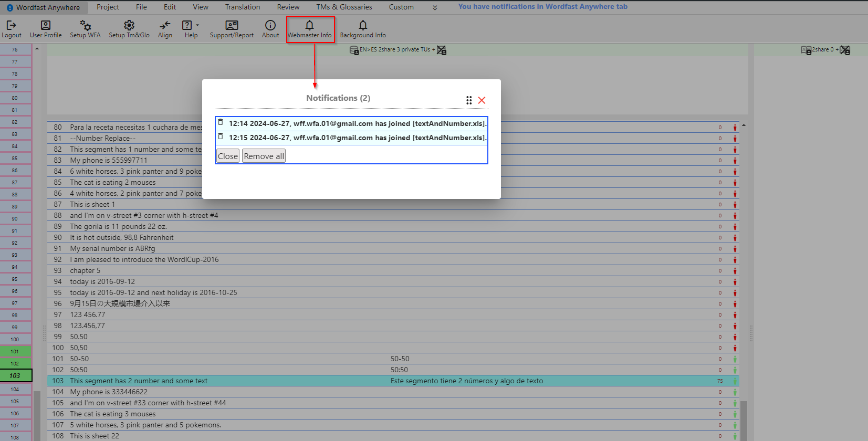Click target text '50:50' on row 102
Viewport: 868px width, 441px height.
pos(399,370)
